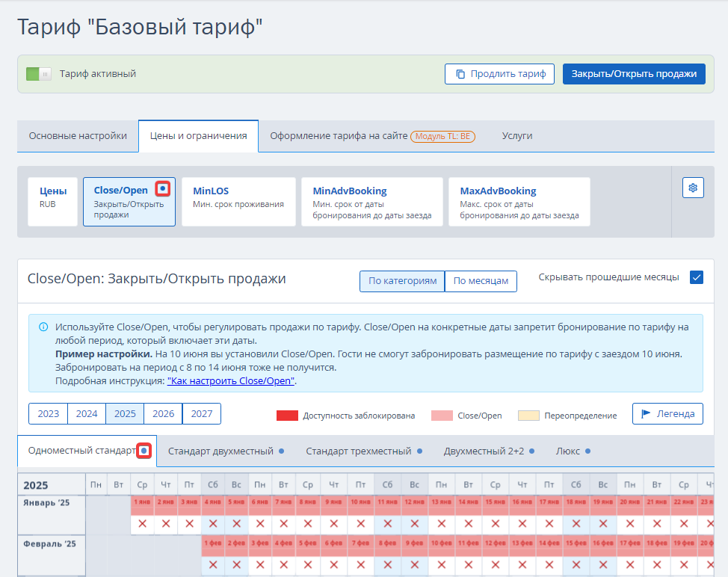Switch view to По месяцам
Screen dimensions: 728x577
[481, 281]
